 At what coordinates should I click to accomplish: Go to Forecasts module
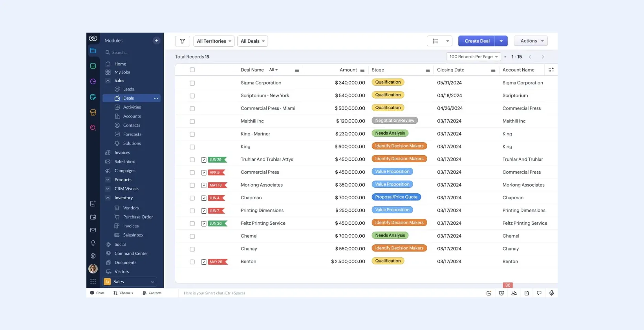coord(132,134)
